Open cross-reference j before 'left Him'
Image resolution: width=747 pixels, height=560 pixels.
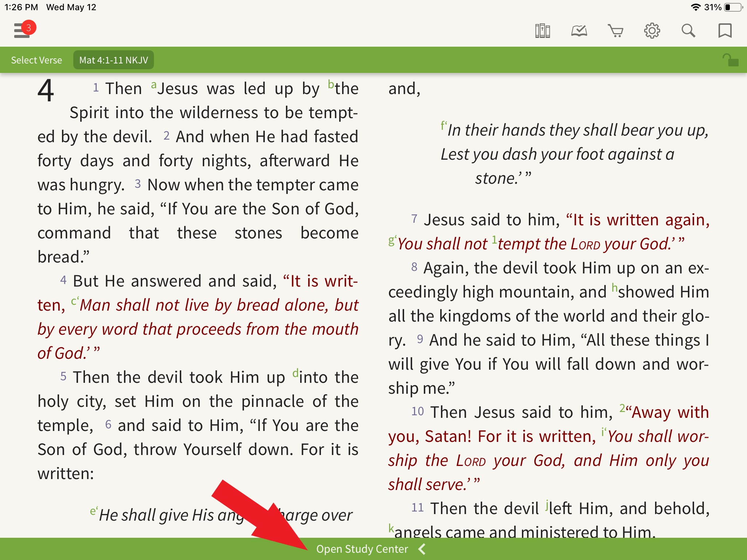547,505
